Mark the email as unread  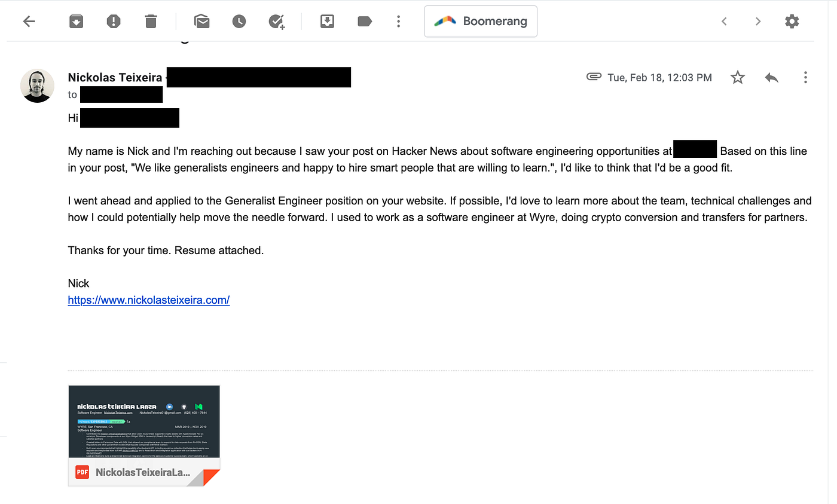[x=201, y=21]
